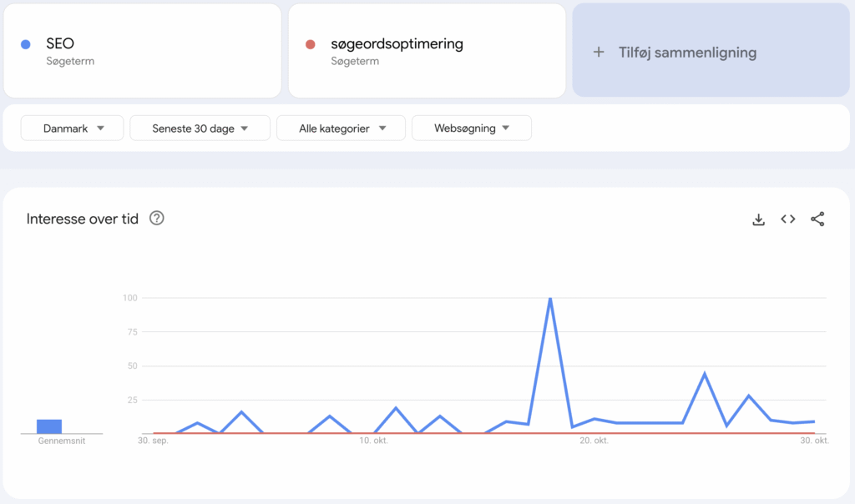Select the peak point at 100
This screenshot has width=855, height=504.
tap(550, 298)
